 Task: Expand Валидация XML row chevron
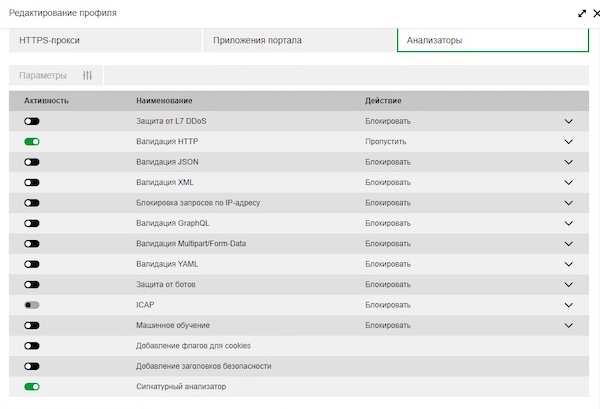coord(569,182)
